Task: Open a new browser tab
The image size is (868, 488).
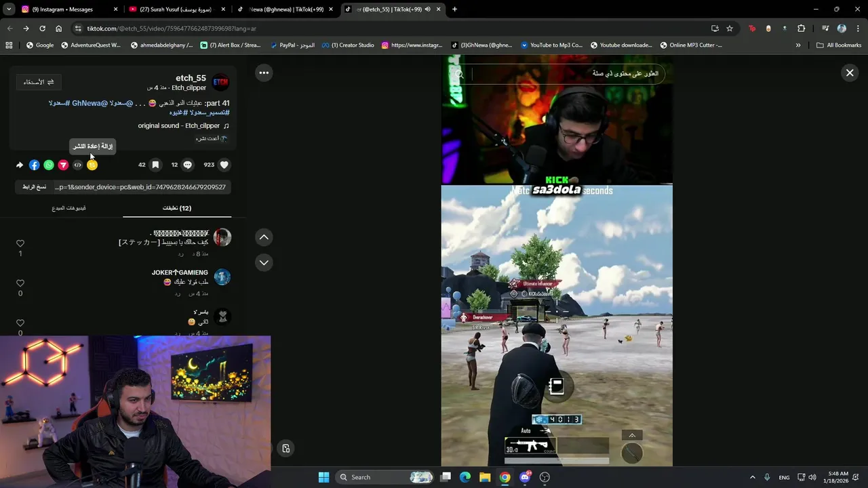Action: pyautogui.click(x=454, y=9)
